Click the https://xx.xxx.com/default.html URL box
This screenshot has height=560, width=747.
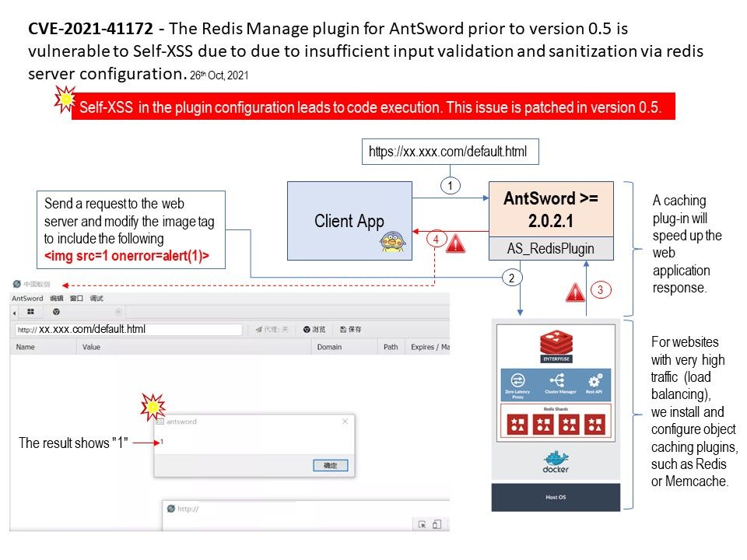pos(451,152)
